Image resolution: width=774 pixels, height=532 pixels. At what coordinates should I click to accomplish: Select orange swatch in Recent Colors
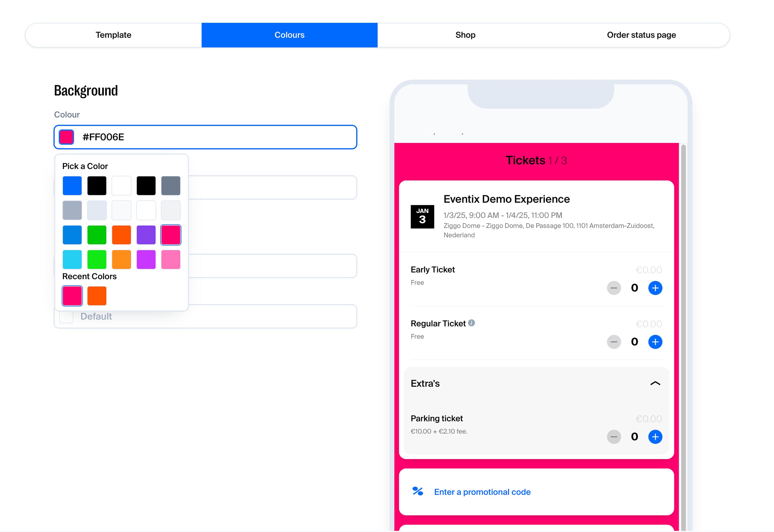click(97, 296)
